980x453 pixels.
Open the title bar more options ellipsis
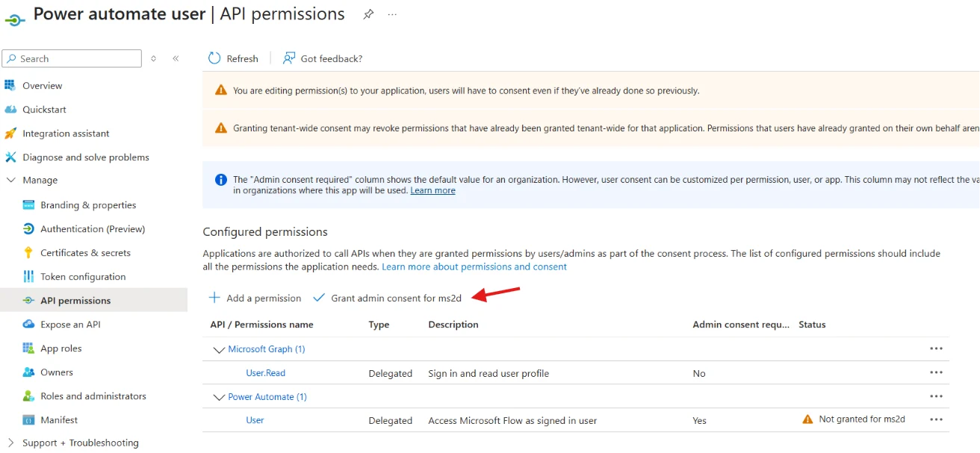click(392, 14)
